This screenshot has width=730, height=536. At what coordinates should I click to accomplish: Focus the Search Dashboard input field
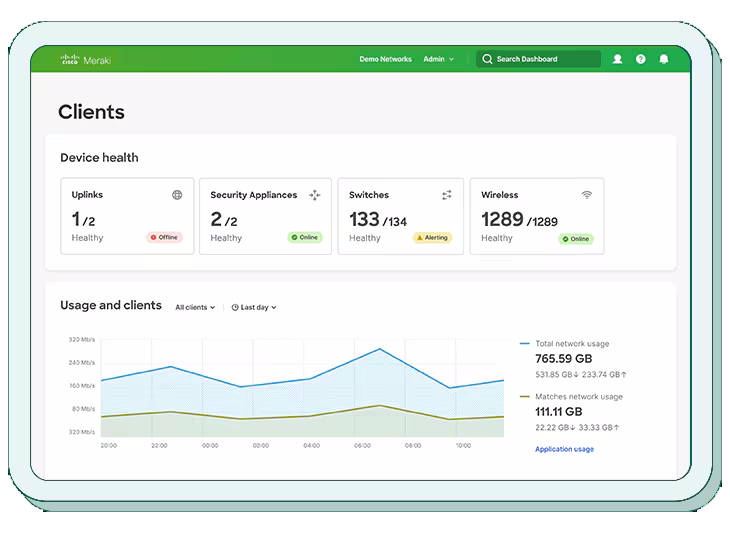click(x=545, y=59)
